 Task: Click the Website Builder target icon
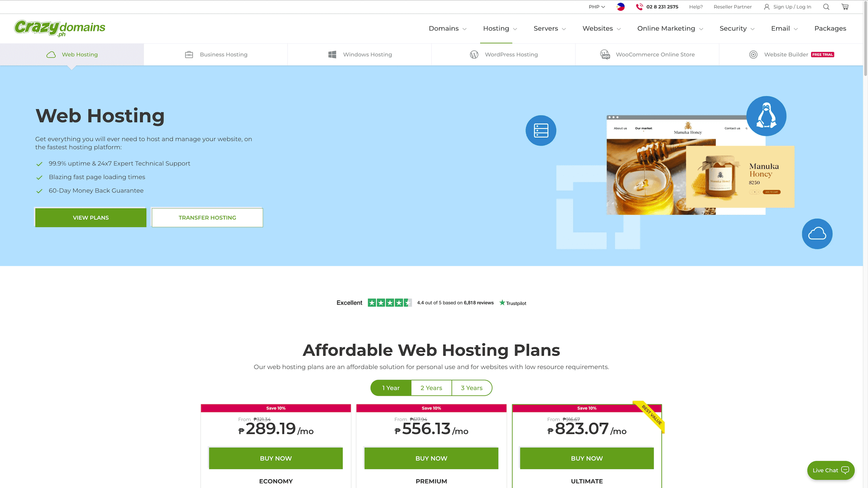[753, 55]
